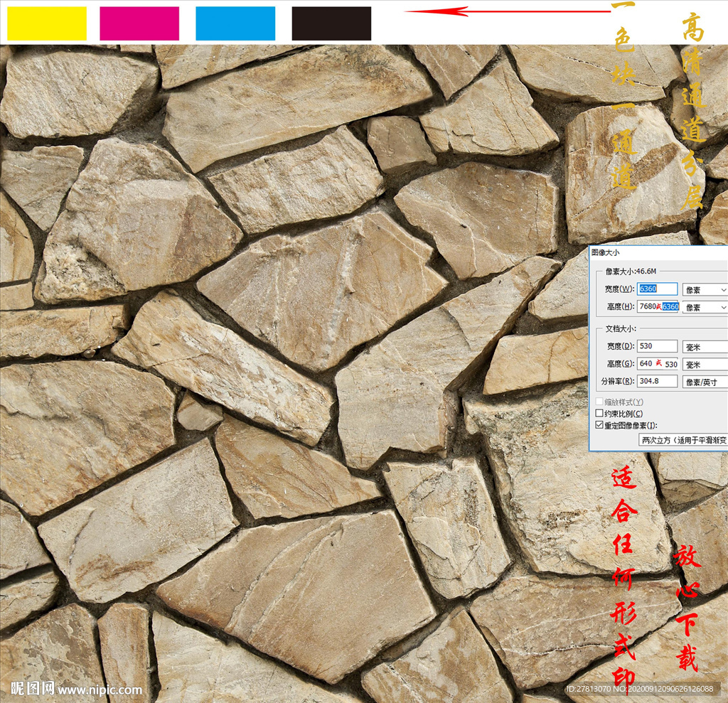Click the 像素大小:46.6M label
This screenshot has width=728, height=703.
click(631, 271)
